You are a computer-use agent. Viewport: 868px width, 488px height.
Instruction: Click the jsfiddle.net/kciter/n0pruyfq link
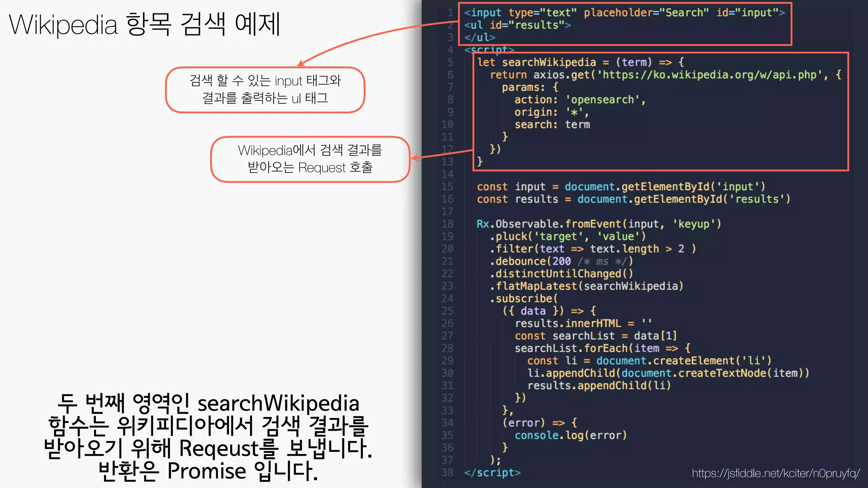click(776, 473)
